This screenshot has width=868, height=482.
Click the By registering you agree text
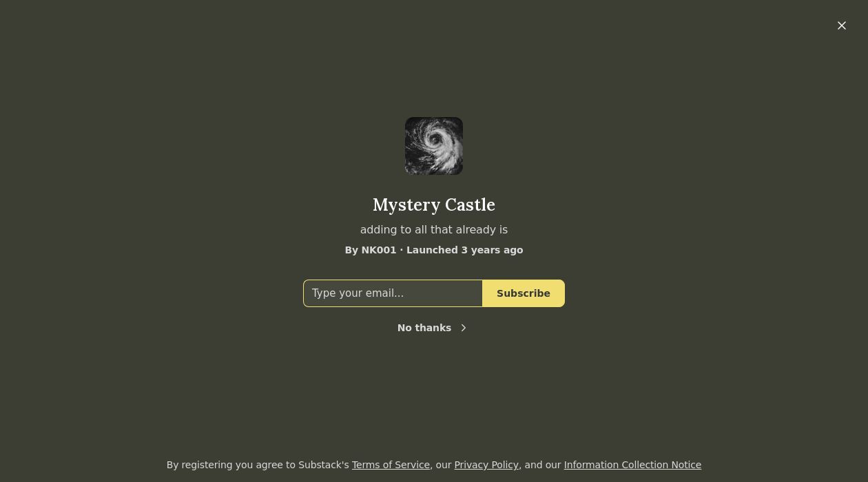(258, 465)
